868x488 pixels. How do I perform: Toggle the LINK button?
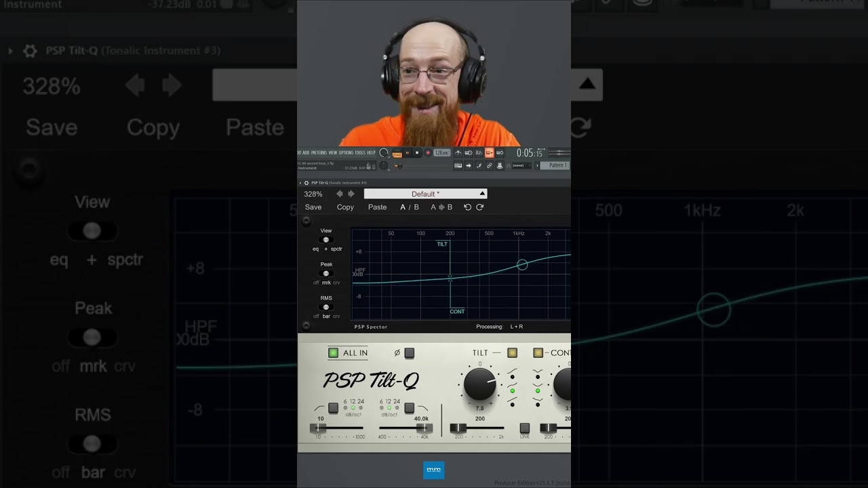click(x=524, y=428)
